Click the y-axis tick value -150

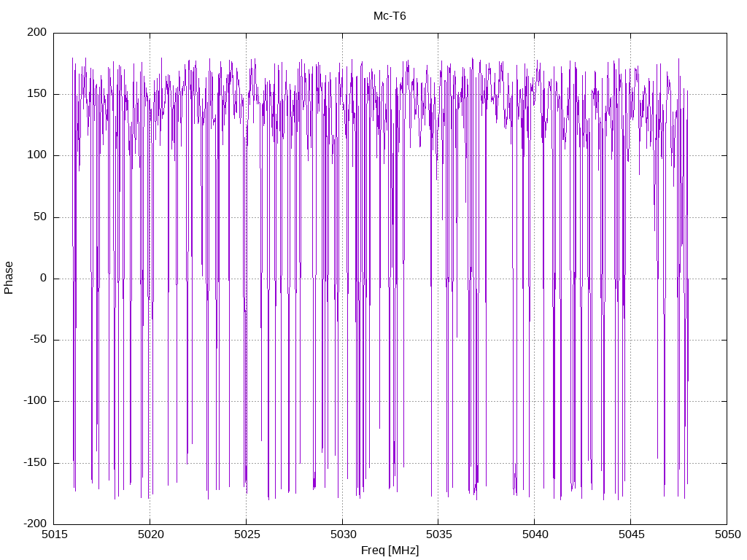[x=35, y=462]
